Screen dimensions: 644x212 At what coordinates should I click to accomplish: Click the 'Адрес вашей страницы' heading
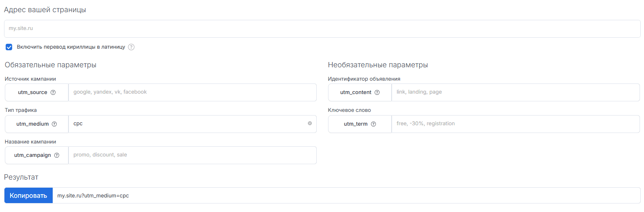[45, 10]
